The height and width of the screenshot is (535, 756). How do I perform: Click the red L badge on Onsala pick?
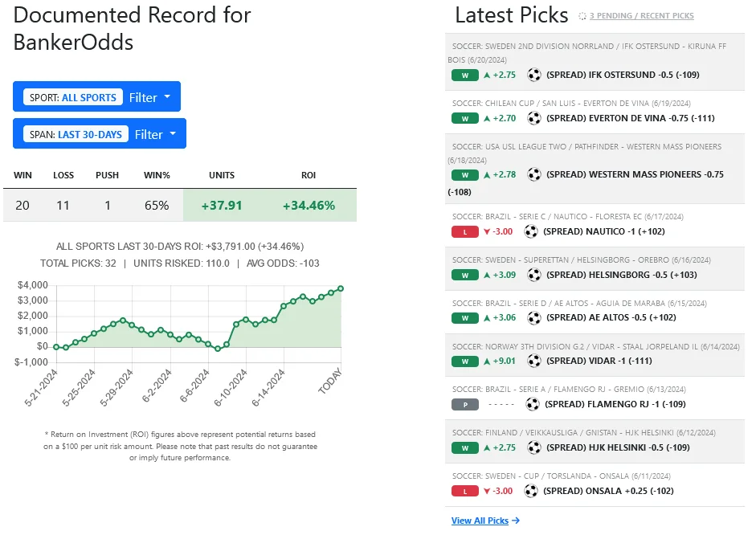coord(465,491)
